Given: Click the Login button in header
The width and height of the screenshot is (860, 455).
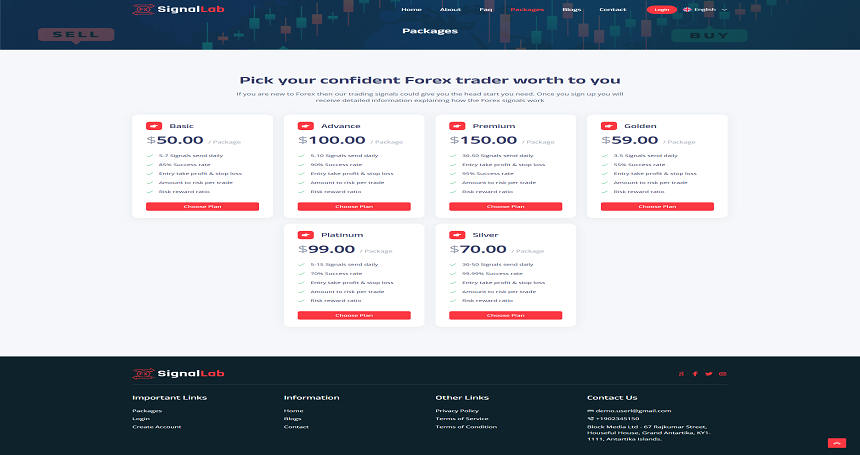Looking at the screenshot, I should click(661, 10).
